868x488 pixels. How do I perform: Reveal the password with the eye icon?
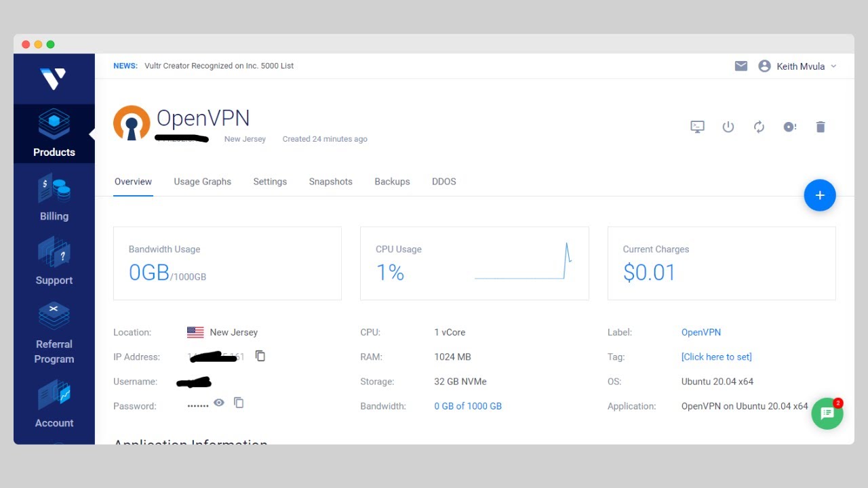[219, 403]
